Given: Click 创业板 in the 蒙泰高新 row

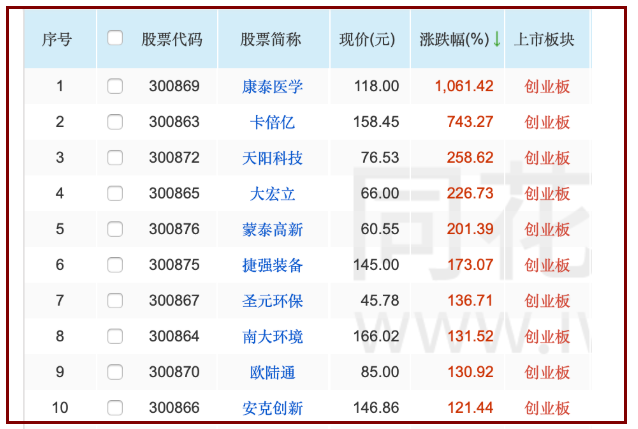Looking at the screenshot, I should [x=547, y=230].
